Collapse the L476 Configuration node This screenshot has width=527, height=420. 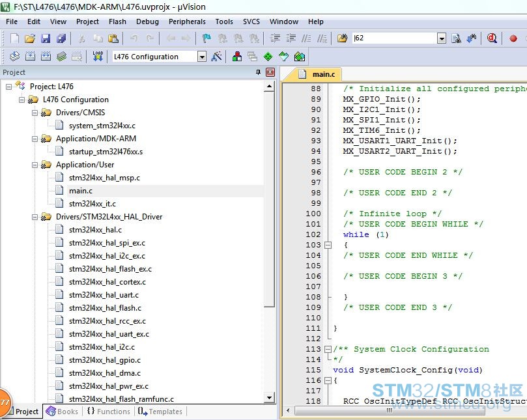pos(22,100)
